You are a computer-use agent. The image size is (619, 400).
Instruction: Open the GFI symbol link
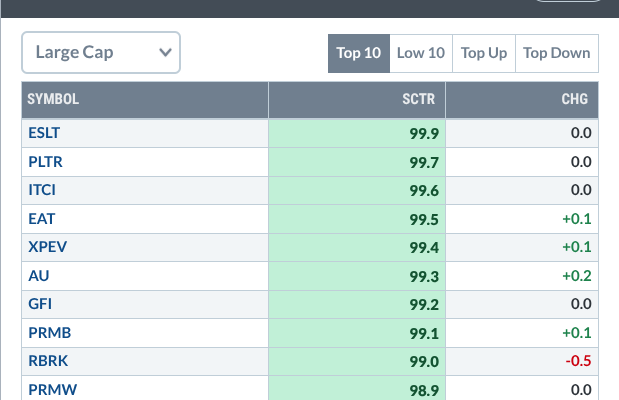tap(40, 304)
